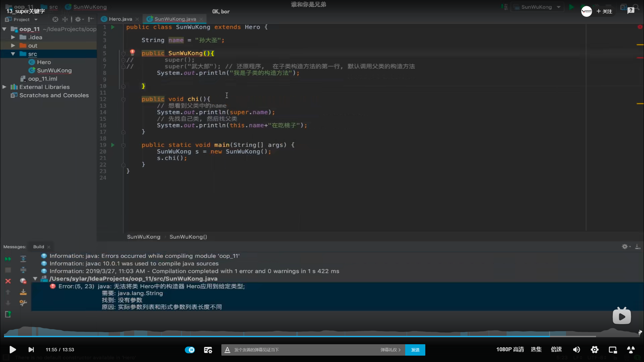The width and height of the screenshot is (644, 362).
Task: Toggle fullscreen mode
Action: pos(631,350)
